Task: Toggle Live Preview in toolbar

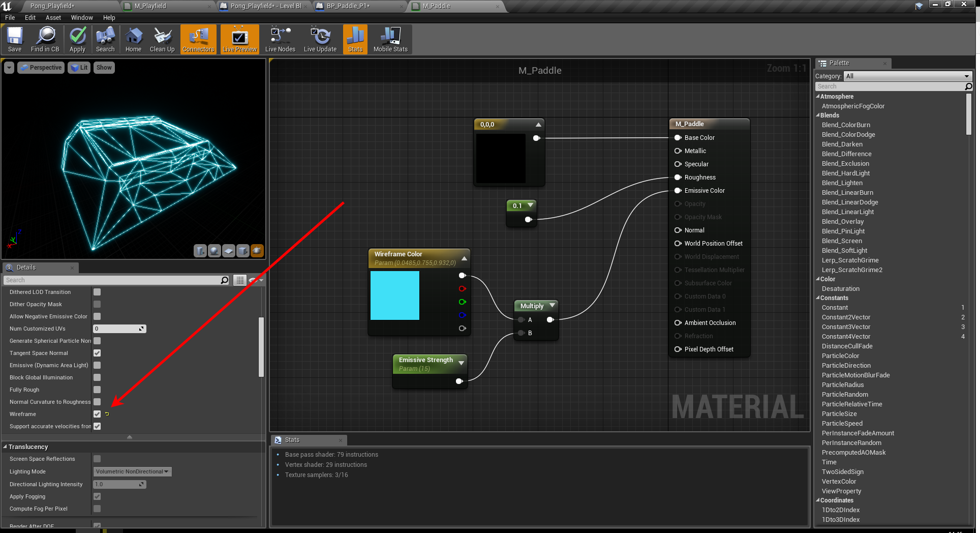Action: click(240, 40)
